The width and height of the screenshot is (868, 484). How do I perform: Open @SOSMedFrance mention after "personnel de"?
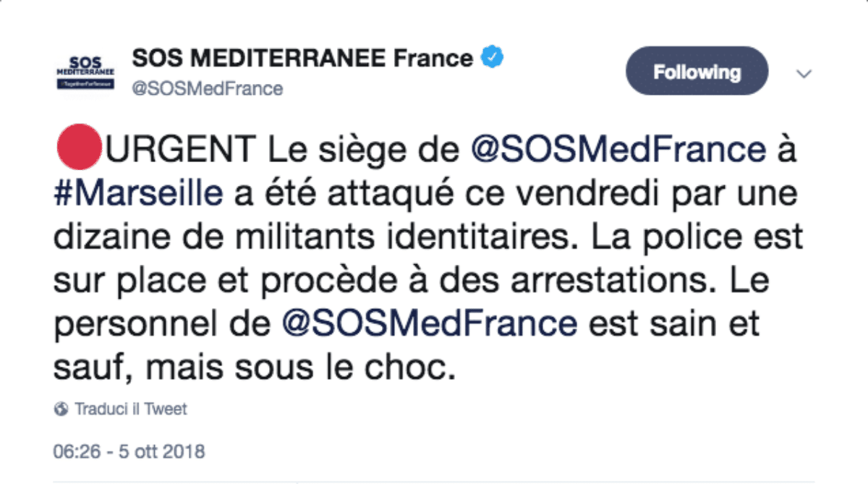429,323
